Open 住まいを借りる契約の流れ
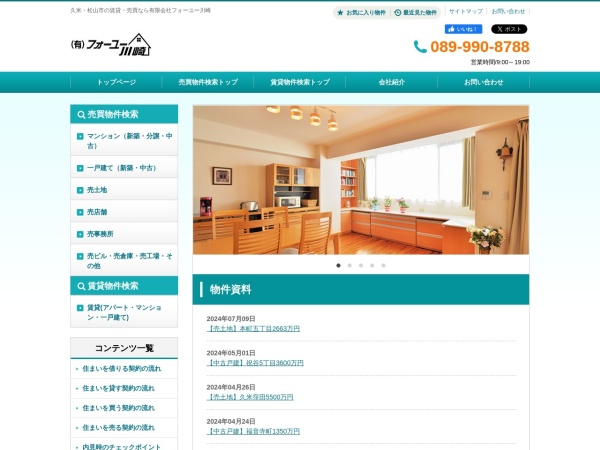The height and width of the screenshot is (450, 600). pos(122,368)
